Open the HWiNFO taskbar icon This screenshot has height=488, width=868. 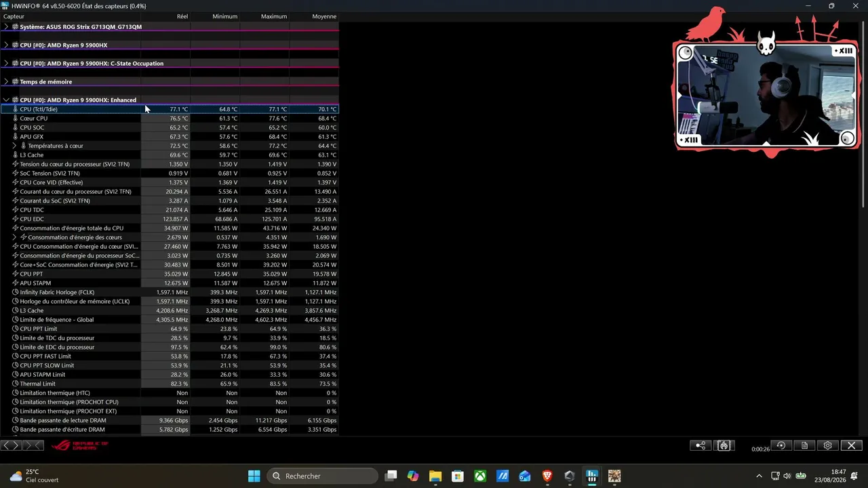point(592,476)
